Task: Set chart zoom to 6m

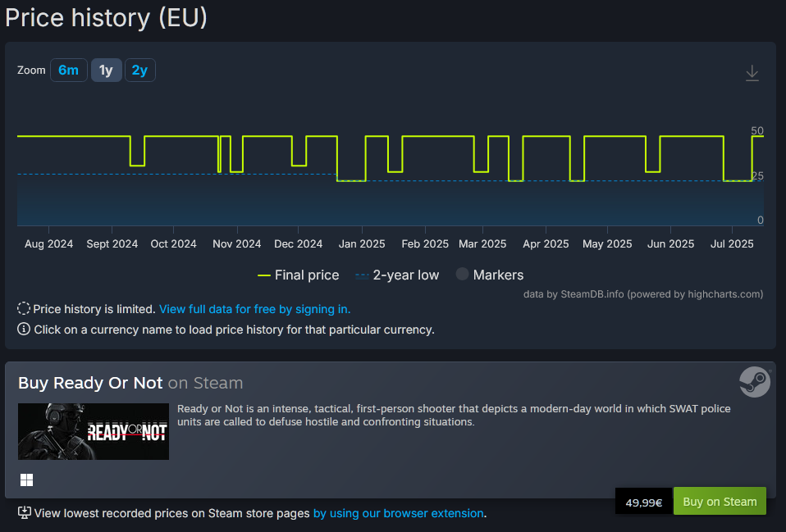Action: (69, 70)
